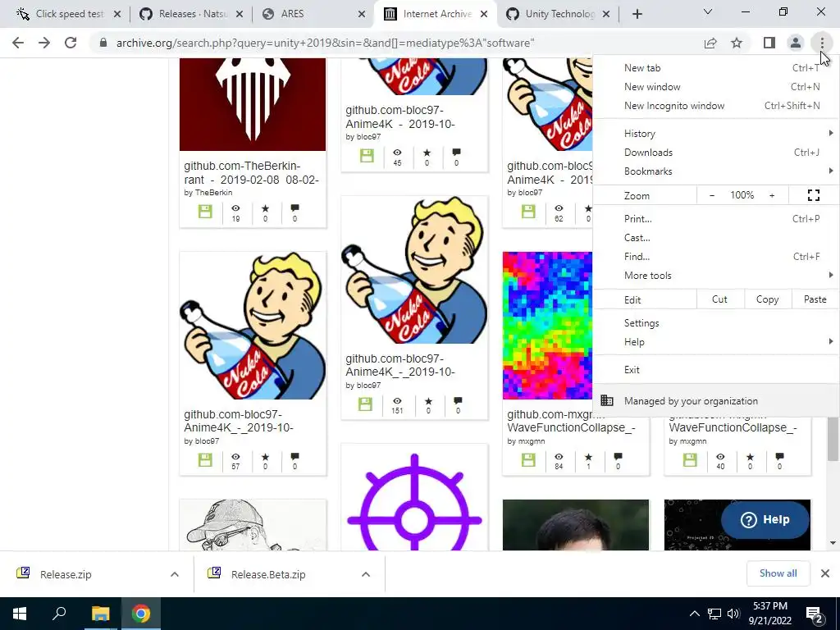The height and width of the screenshot is (630, 840).
Task: Click the favorites star on the 84-view WaveFunctionCollapse card
Action: click(588, 457)
